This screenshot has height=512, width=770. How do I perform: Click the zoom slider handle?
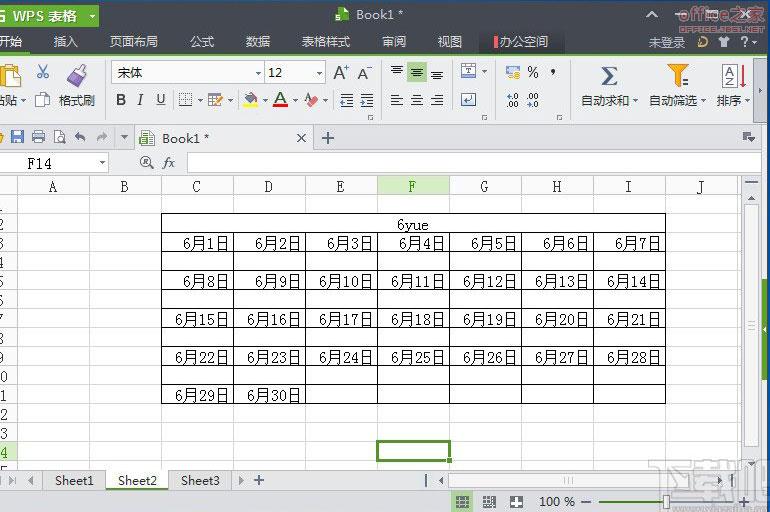point(666,502)
